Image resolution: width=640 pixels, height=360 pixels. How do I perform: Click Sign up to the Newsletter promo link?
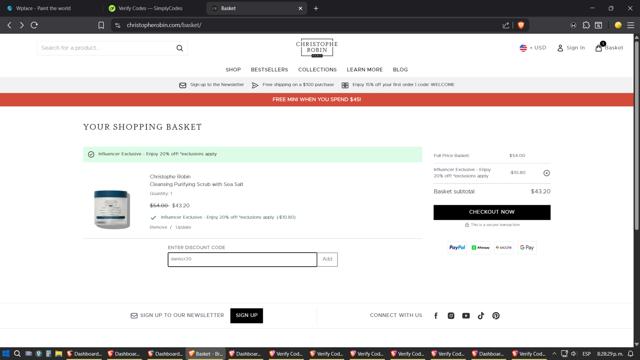click(217, 85)
